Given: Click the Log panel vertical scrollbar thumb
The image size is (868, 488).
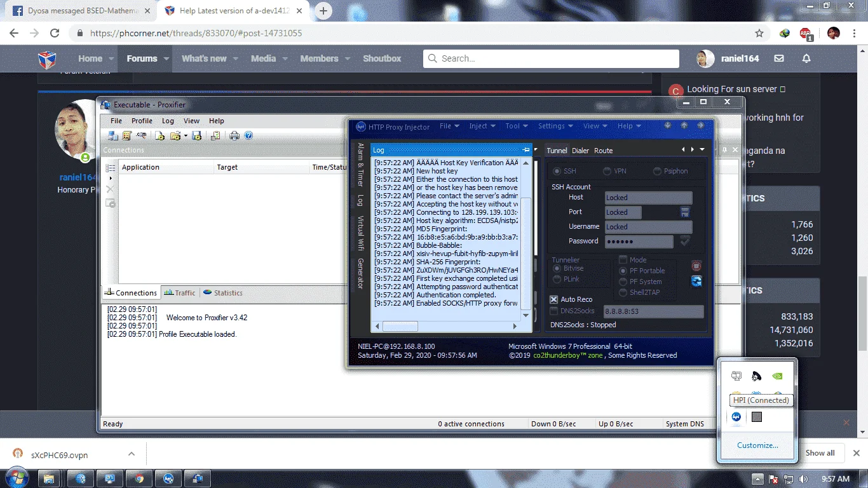Looking at the screenshot, I should click(526, 253).
